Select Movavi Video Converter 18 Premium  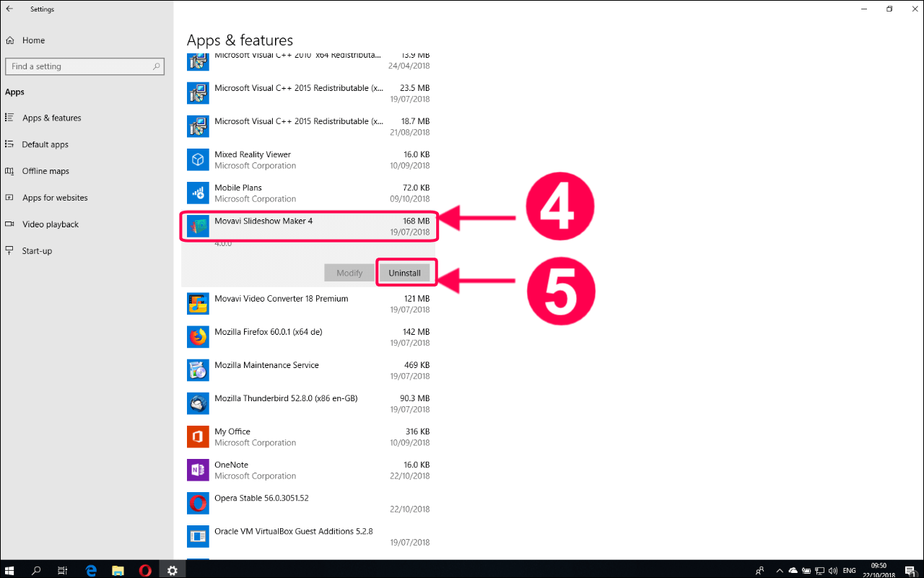pyautogui.click(x=308, y=304)
